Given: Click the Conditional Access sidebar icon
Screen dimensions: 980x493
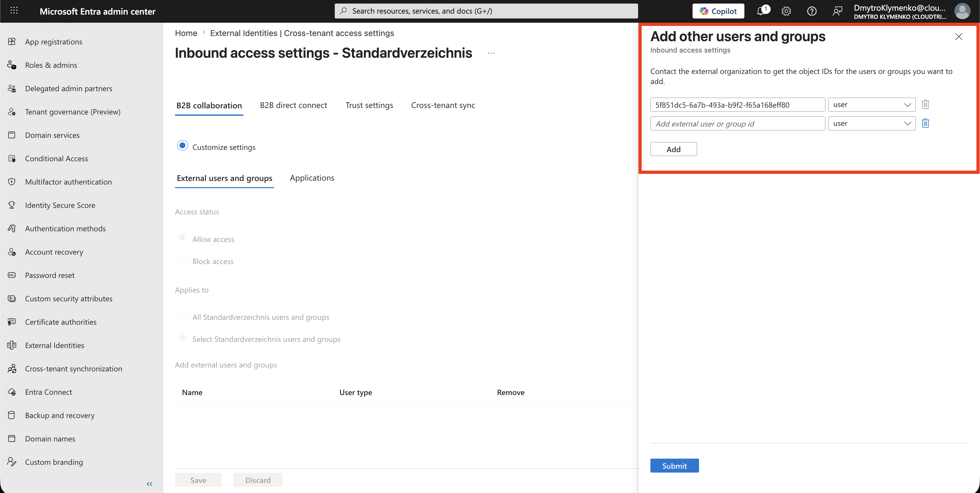Looking at the screenshot, I should point(12,158).
